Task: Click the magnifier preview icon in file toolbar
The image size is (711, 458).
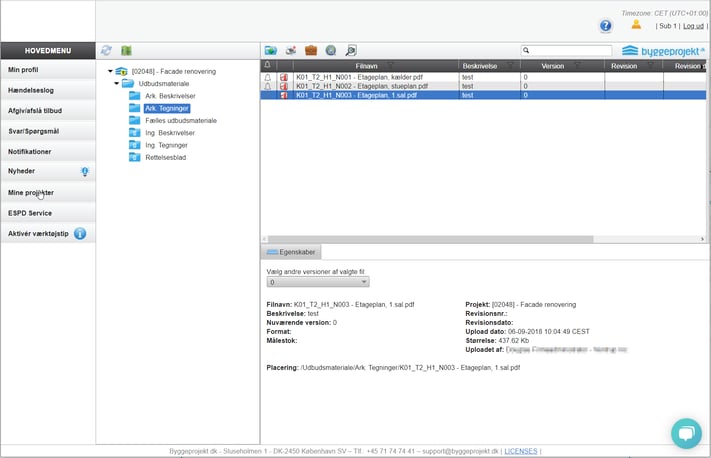Action: point(350,50)
